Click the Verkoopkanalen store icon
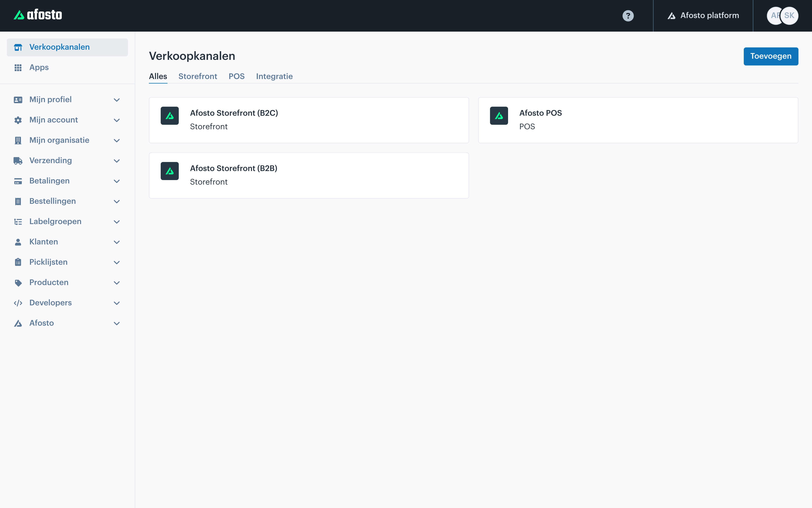 pyautogui.click(x=18, y=47)
